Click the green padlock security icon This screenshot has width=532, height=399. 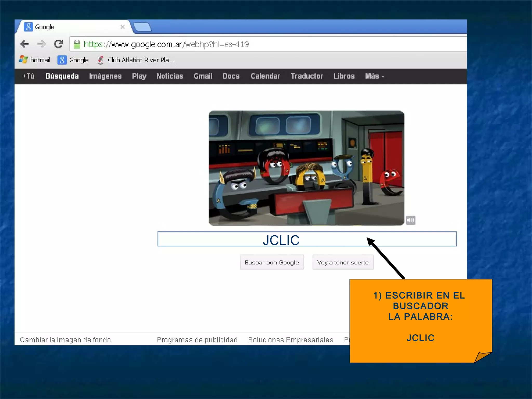coord(77,44)
